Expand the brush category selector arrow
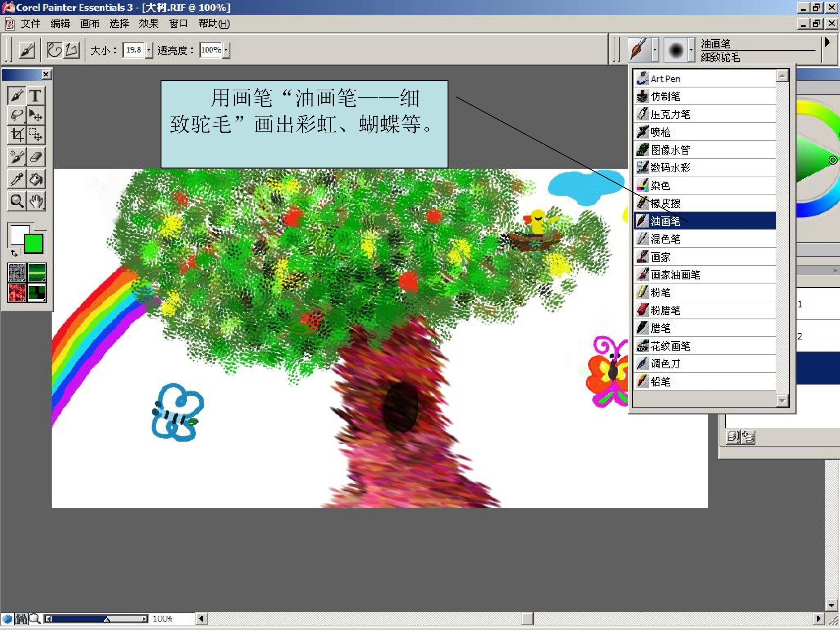Viewport: 840px width, 630px height. (655, 50)
